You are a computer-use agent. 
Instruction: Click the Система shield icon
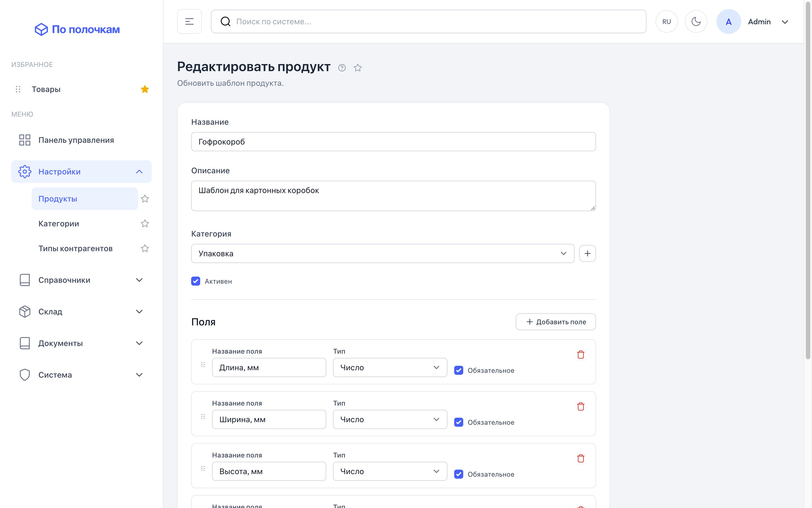25,375
